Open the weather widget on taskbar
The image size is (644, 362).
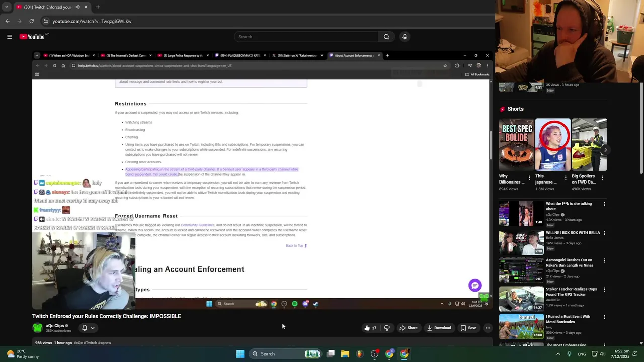pos(23,354)
